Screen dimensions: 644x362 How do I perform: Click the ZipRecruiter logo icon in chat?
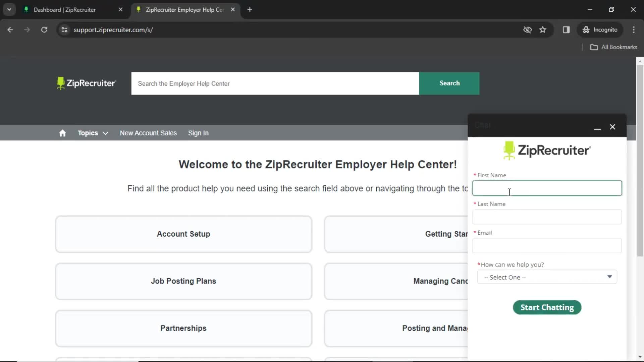(x=509, y=150)
